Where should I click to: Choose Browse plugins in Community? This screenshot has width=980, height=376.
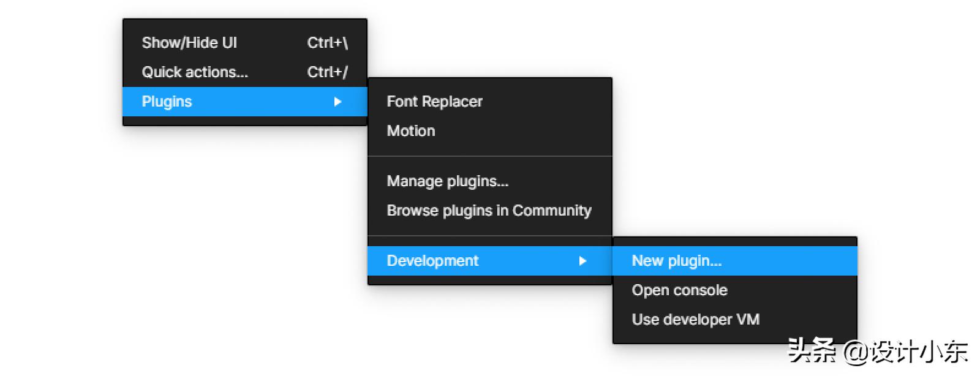click(489, 211)
